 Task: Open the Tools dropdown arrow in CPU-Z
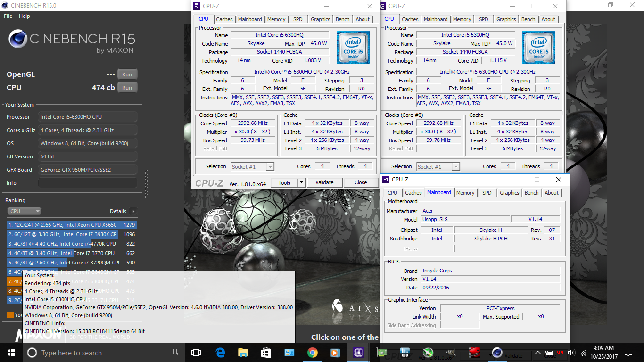[302, 182]
